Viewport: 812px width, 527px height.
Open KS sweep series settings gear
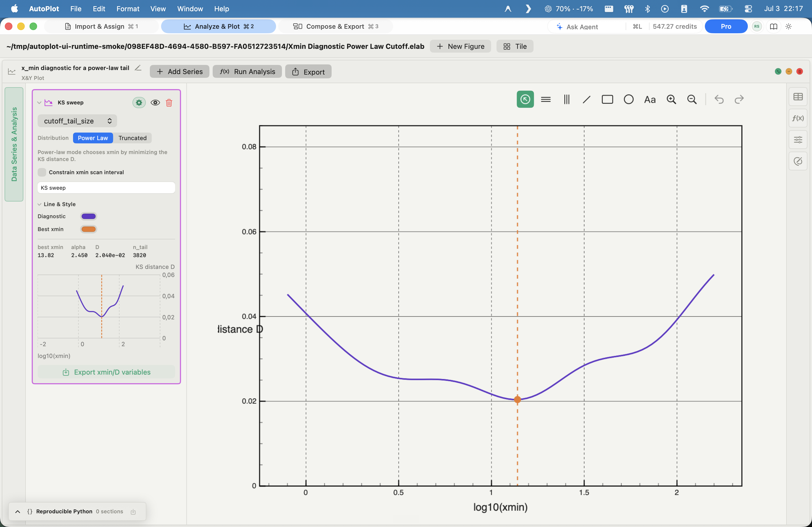139,102
